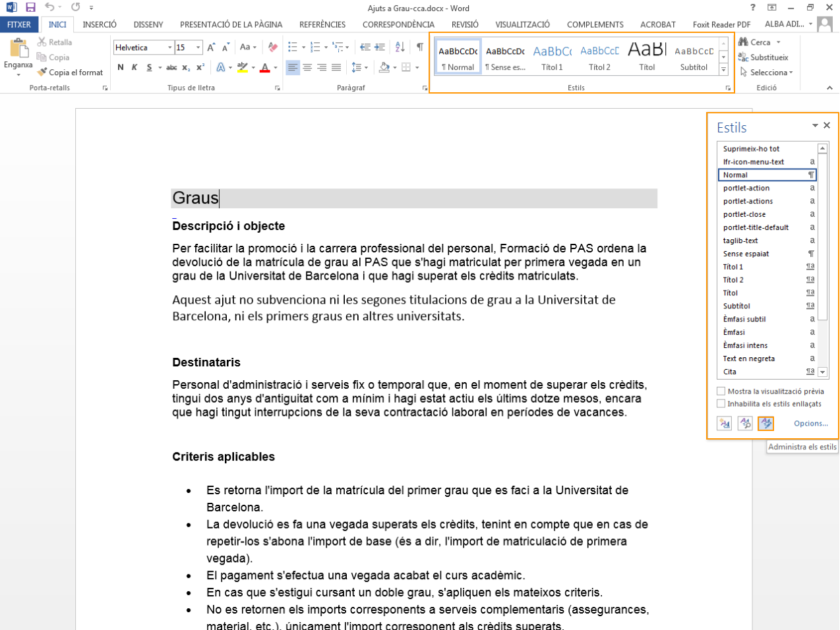Image resolution: width=840 pixels, height=630 pixels.
Task: Toggle bold formatting (N button)
Action: pos(121,67)
